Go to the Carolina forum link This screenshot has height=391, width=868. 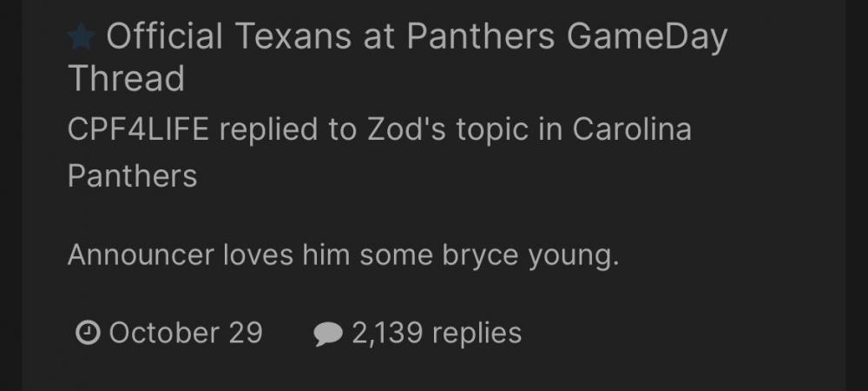(x=632, y=130)
